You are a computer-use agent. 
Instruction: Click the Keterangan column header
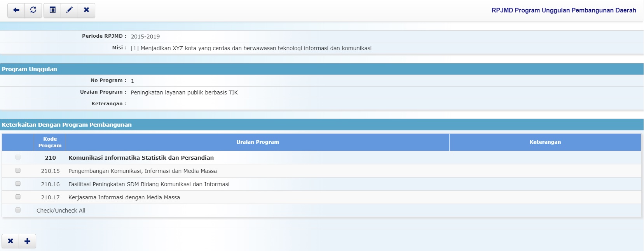pos(545,142)
